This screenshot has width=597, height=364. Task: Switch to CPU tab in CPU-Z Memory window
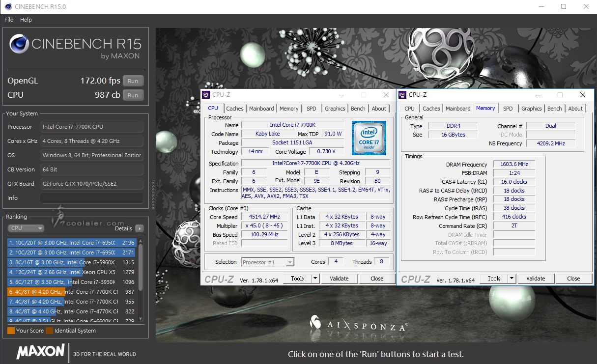(x=410, y=109)
